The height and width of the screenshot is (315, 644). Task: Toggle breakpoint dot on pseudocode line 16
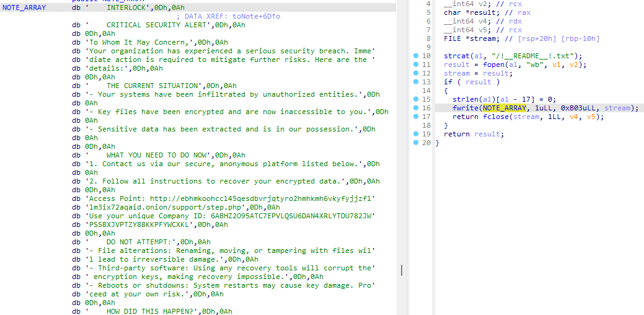point(416,108)
